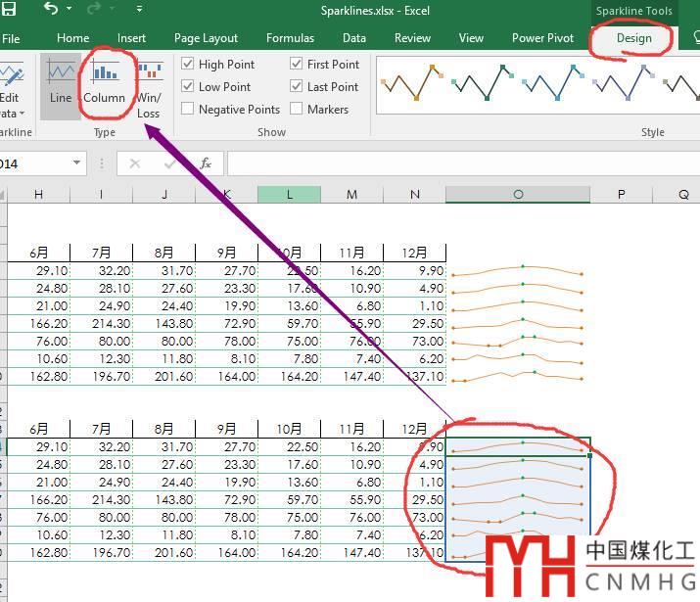Click the Undo arrow icon
This screenshot has width=700, height=602.
tap(50, 10)
